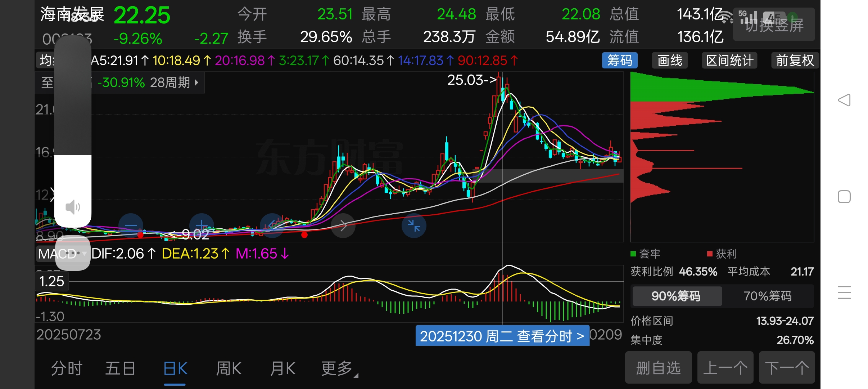Switch to the 70%筹码 option

pyautogui.click(x=768, y=296)
